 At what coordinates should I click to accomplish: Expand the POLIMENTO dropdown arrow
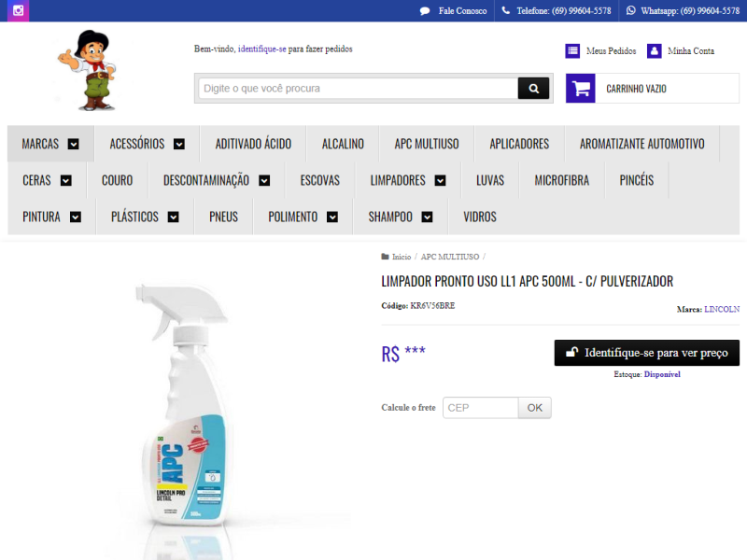pos(332,217)
